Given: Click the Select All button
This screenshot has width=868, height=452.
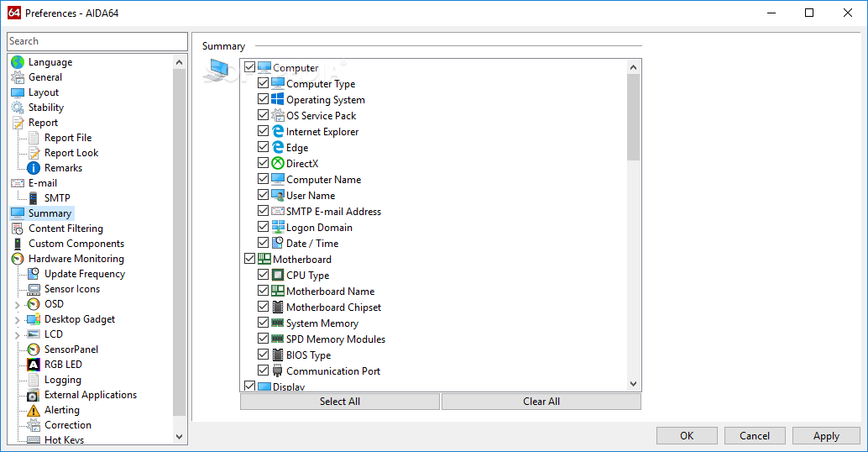Looking at the screenshot, I should [x=340, y=402].
